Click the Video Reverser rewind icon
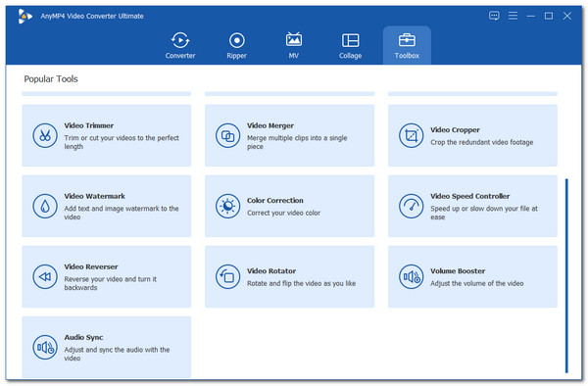Image resolution: width=588 pixels, height=386 pixels. pyautogui.click(x=45, y=276)
